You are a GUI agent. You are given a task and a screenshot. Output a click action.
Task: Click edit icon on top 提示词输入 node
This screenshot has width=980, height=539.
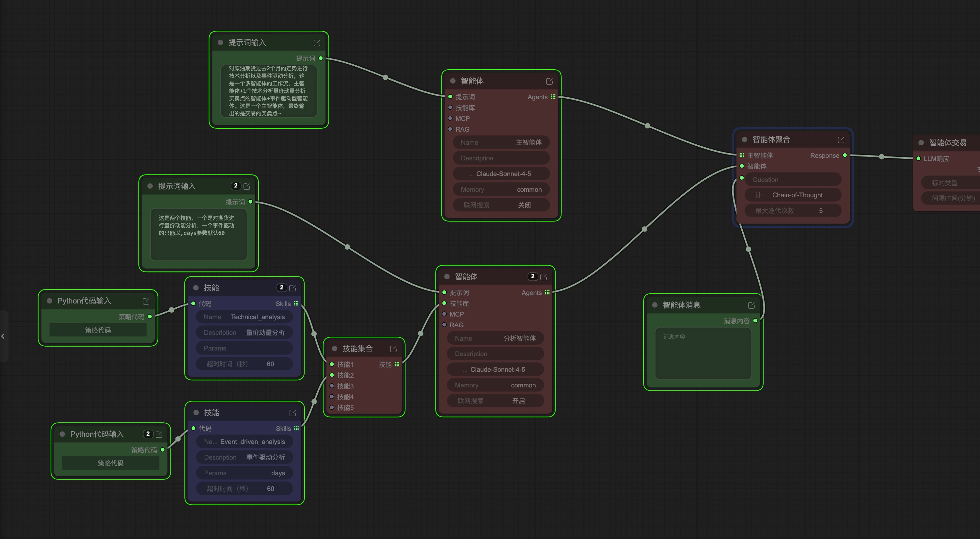click(317, 43)
